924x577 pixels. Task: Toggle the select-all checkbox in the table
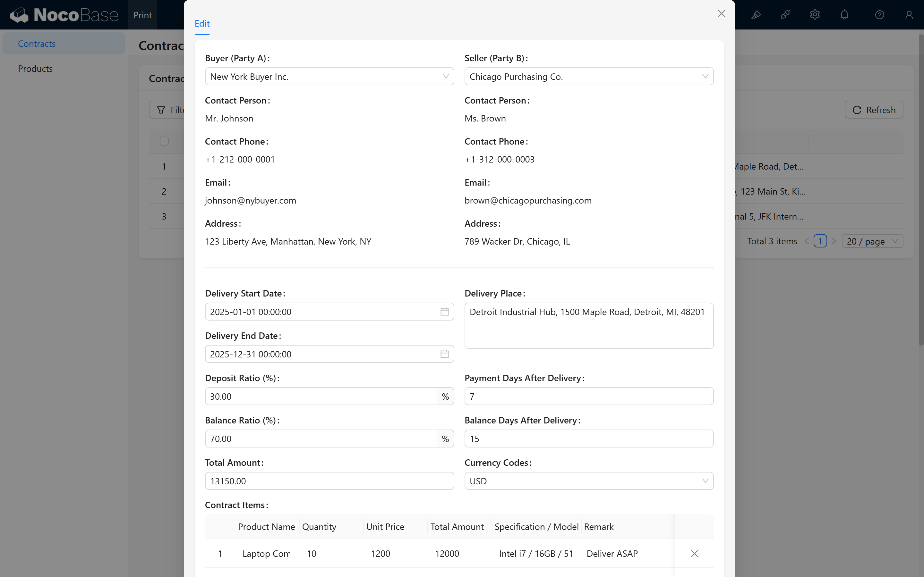(164, 141)
